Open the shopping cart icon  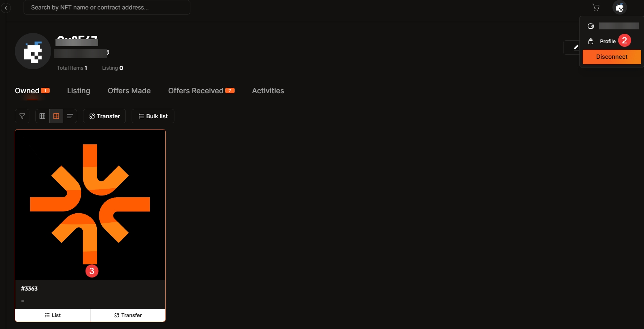point(596,7)
